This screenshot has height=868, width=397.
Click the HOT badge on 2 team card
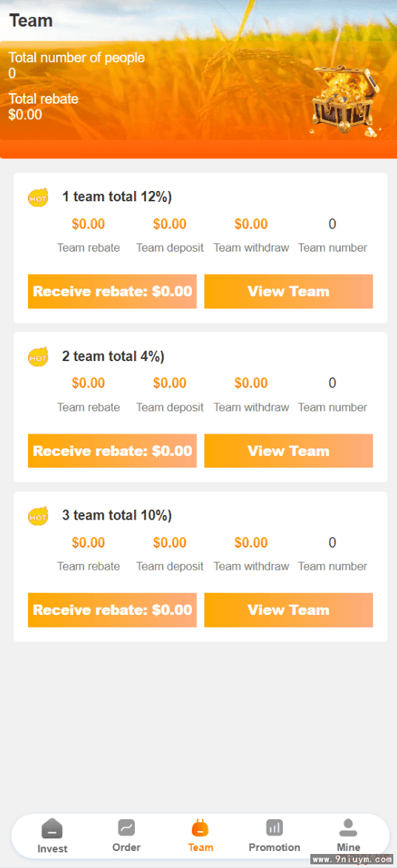tap(39, 357)
